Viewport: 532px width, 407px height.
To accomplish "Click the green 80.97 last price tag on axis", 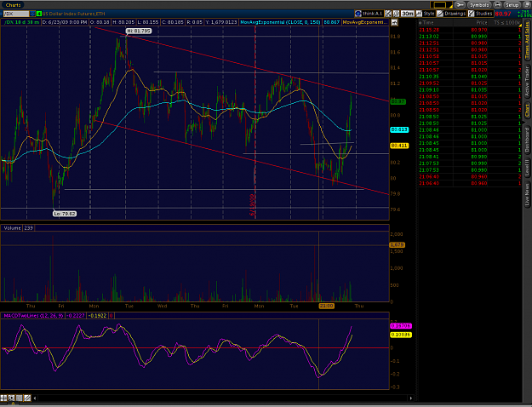I will 398,101.
